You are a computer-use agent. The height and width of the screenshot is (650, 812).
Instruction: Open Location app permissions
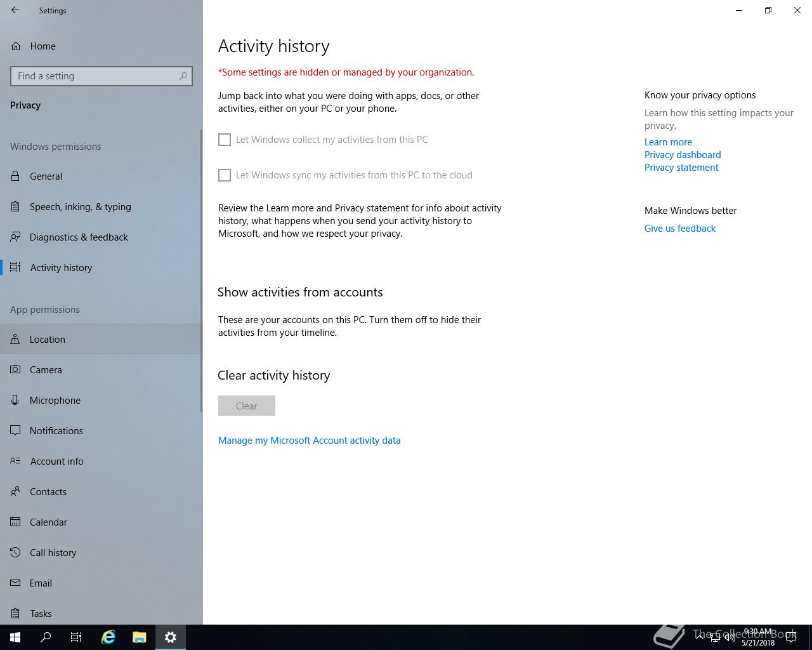pos(101,339)
